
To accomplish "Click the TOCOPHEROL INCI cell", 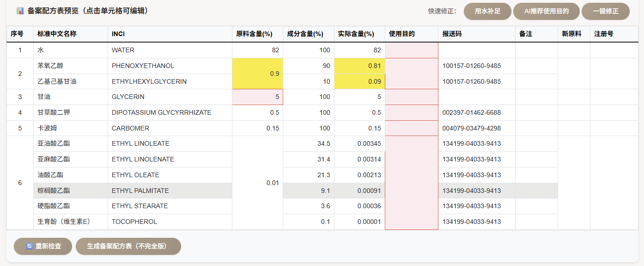I will click(170, 222).
